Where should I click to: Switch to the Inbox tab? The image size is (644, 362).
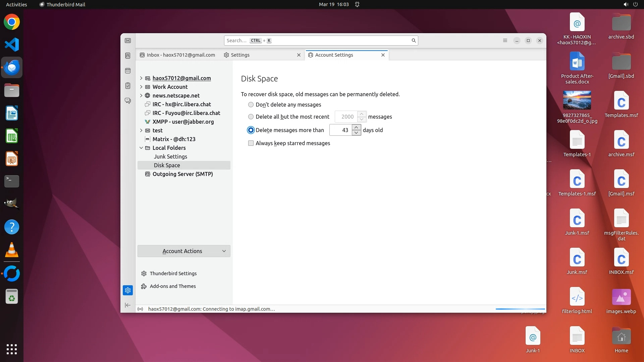(178, 55)
